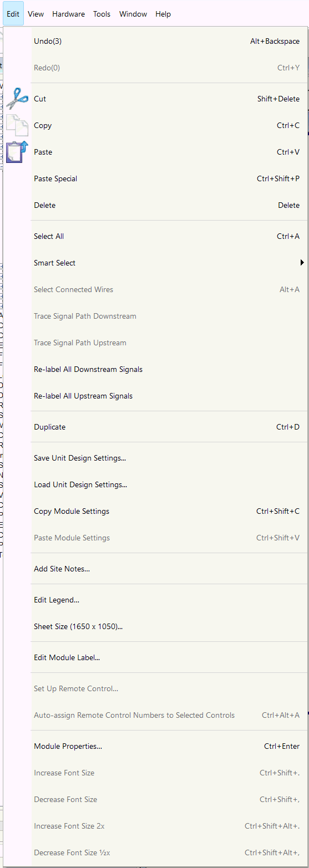Open the View menu

pyautogui.click(x=36, y=14)
